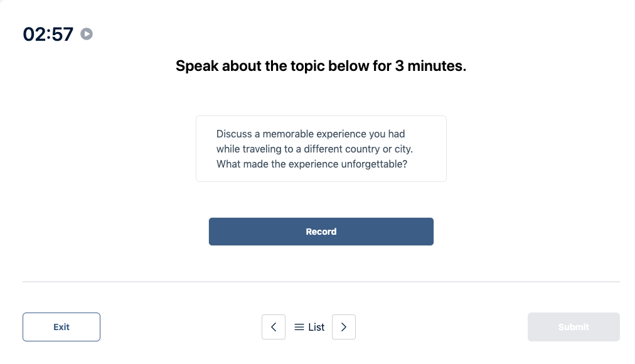
Task: Click the instruction heading about speaking 3 minutes
Action: [321, 66]
